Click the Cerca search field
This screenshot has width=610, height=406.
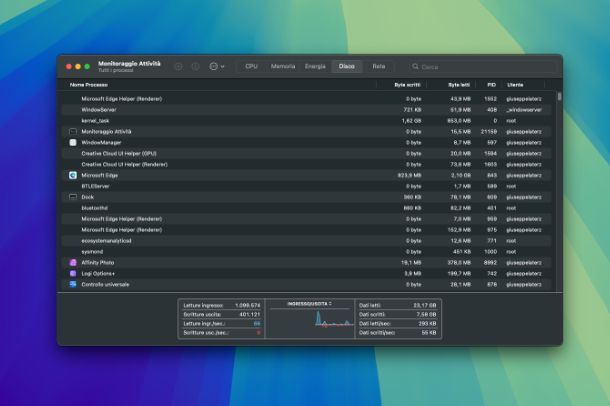pos(482,67)
